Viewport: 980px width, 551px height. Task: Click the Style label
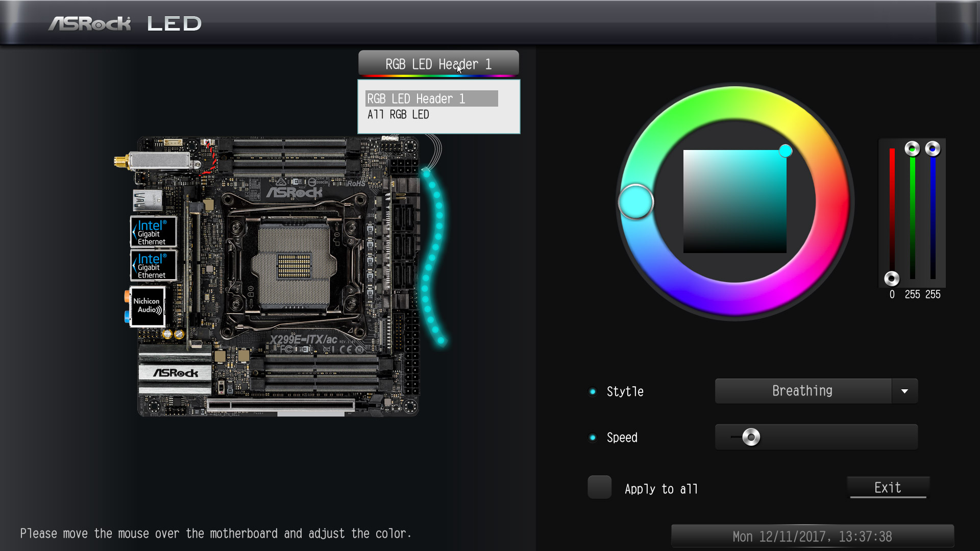tap(625, 392)
